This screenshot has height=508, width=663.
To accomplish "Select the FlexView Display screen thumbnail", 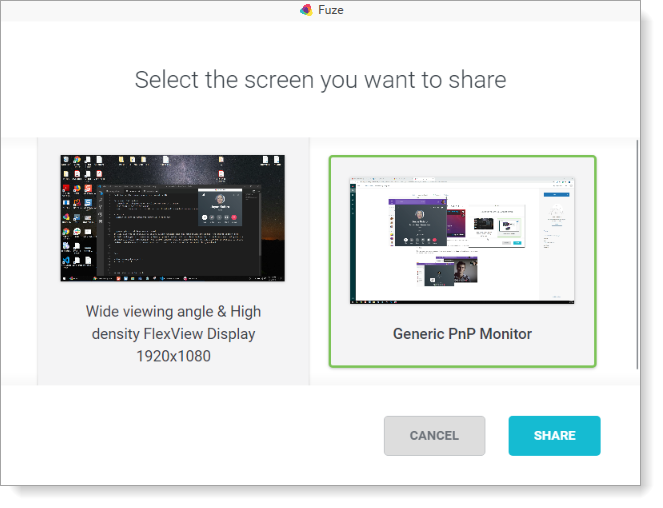I will (x=173, y=218).
